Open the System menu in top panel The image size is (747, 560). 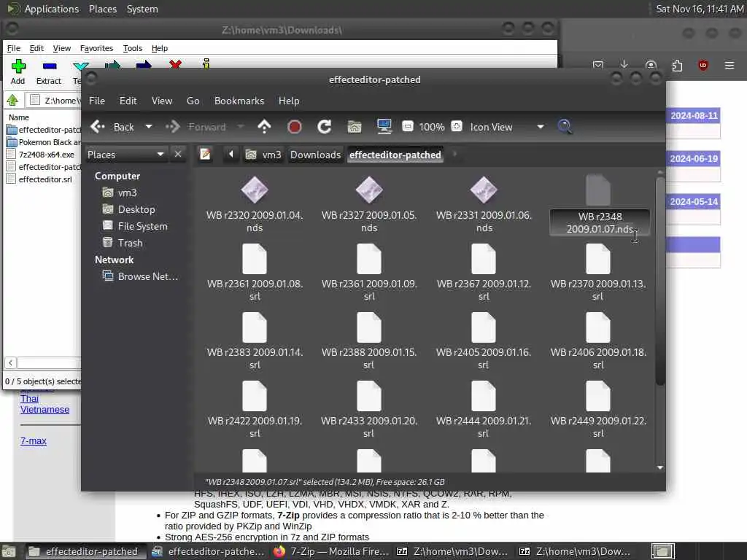tap(142, 9)
